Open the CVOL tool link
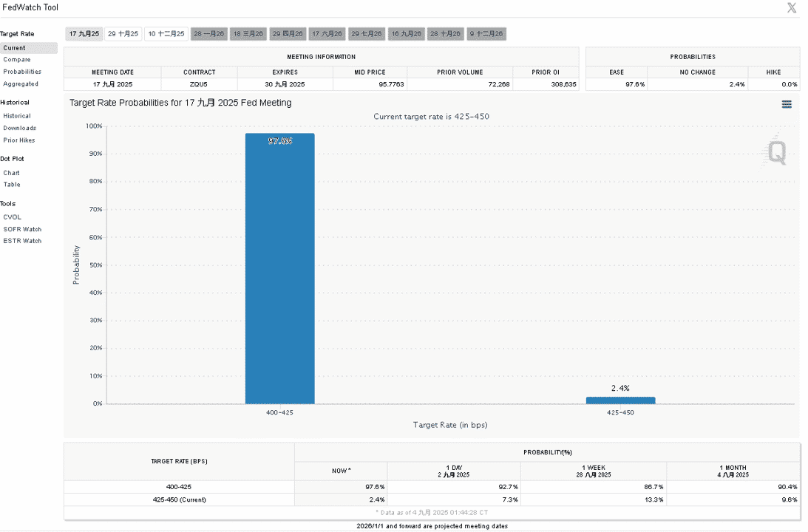The height and width of the screenshot is (532, 808). [13, 217]
